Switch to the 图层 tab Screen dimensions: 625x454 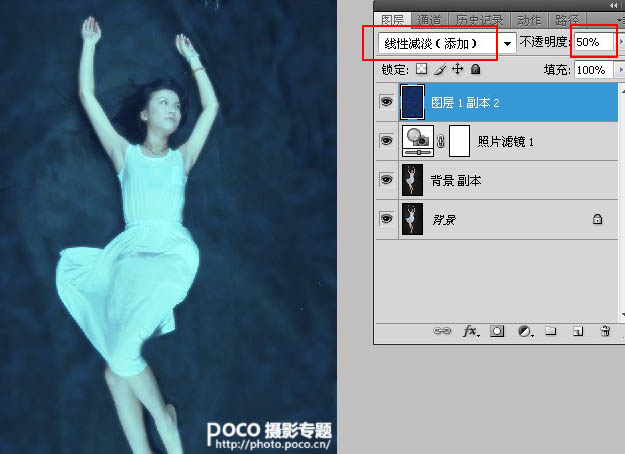[x=392, y=20]
